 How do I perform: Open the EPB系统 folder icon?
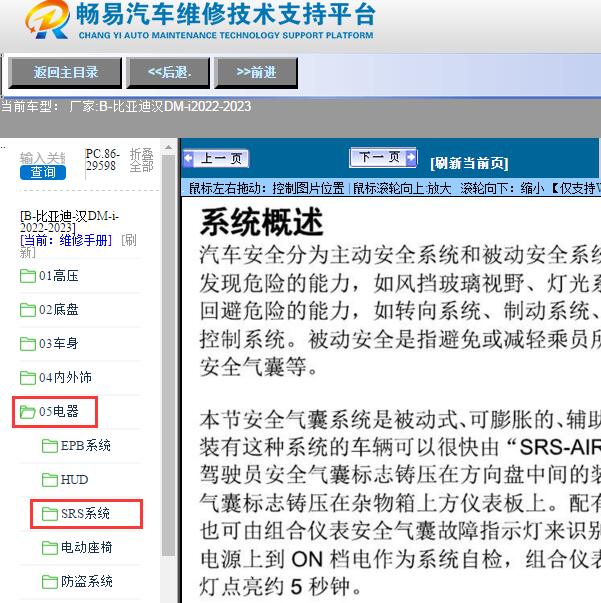click(x=50, y=446)
